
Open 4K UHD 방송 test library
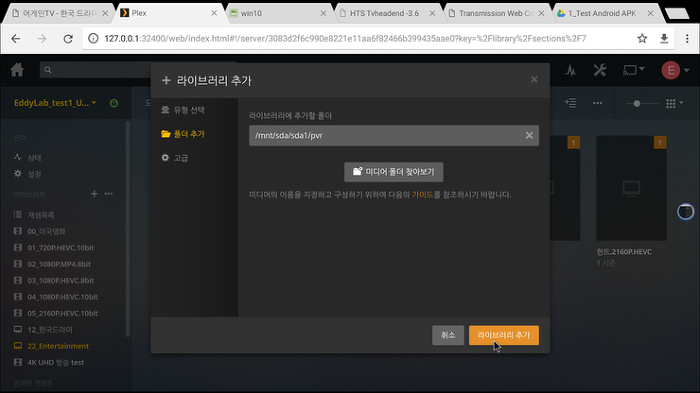(49, 362)
